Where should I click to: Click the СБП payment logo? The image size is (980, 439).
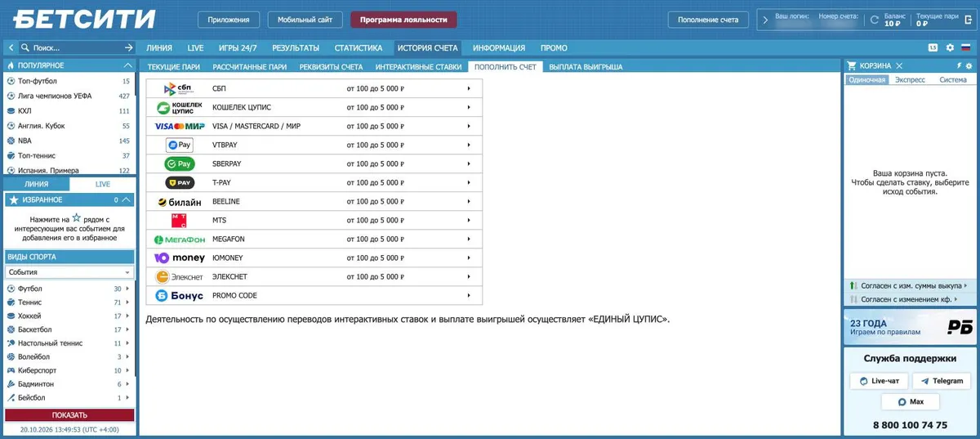[179, 88]
